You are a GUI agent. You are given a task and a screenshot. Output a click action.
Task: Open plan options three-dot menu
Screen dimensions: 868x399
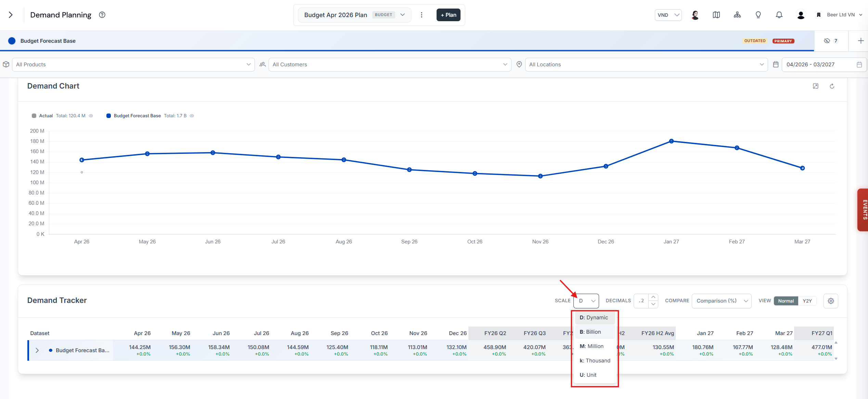[422, 15]
